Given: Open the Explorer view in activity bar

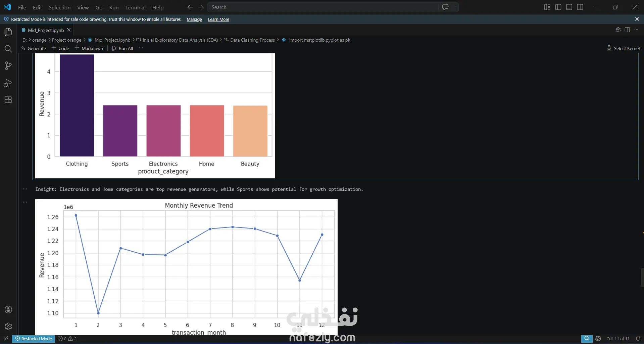Looking at the screenshot, I should (x=8, y=32).
